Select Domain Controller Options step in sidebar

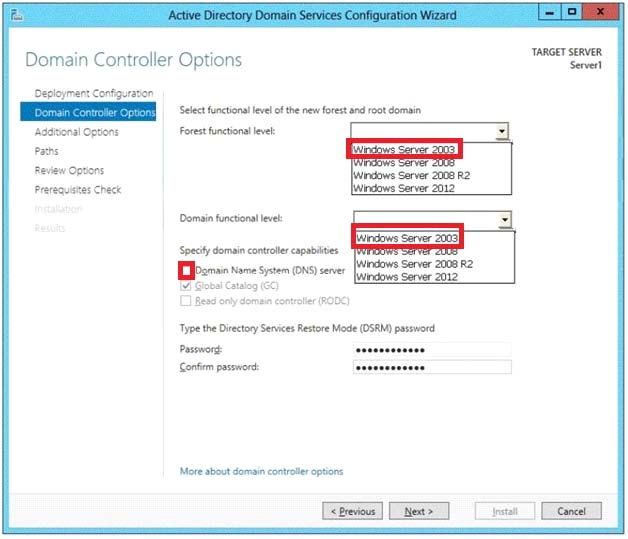click(x=88, y=113)
